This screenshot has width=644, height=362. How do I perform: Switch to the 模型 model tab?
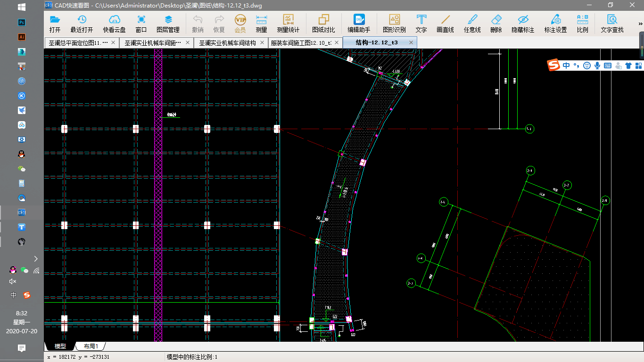[60, 346]
